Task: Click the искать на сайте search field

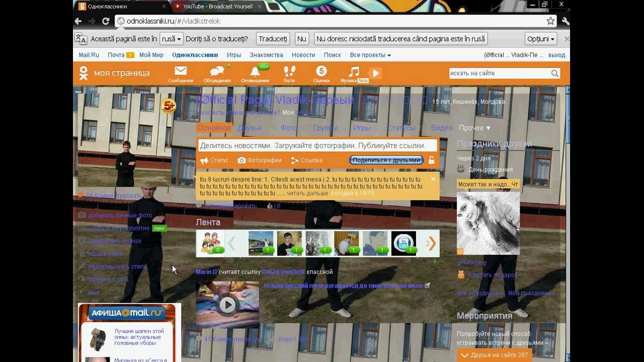Action: click(499, 73)
